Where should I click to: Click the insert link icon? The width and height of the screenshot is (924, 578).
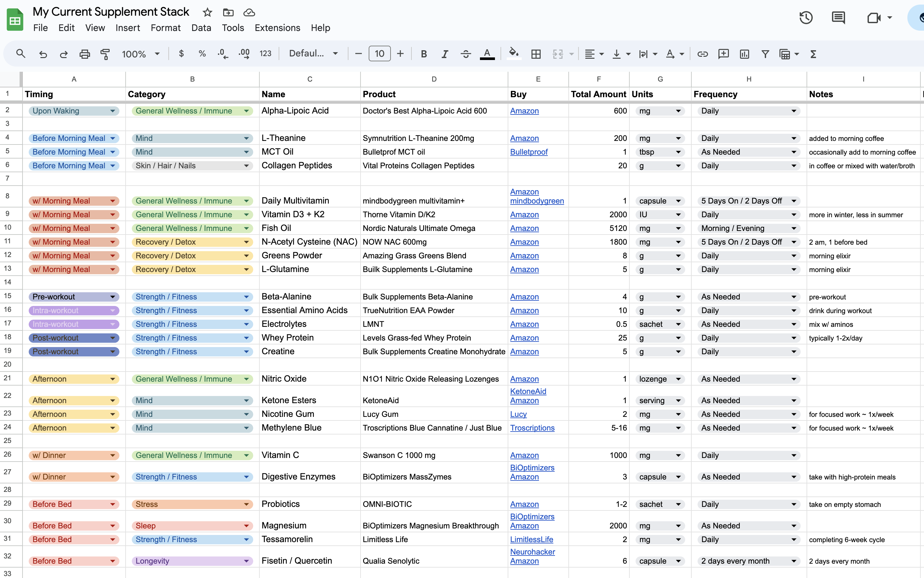point(702,54)
